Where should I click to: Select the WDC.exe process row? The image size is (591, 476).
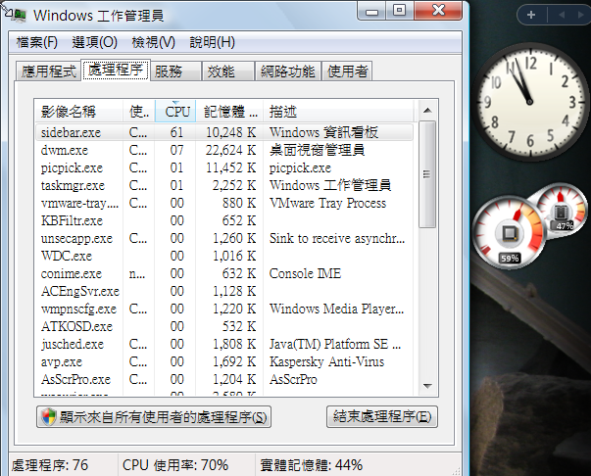[224, 256]
